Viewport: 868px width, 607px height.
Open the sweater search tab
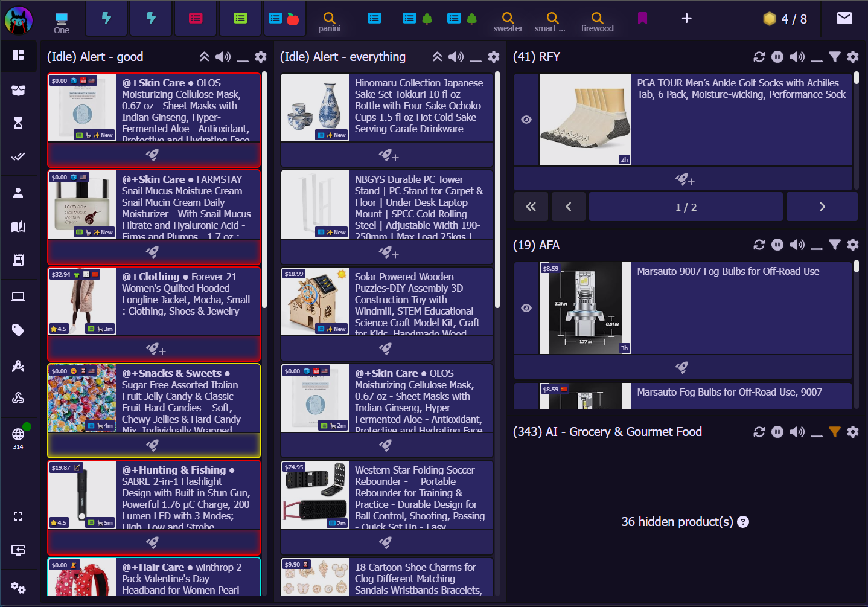click(x=508, y=22)
